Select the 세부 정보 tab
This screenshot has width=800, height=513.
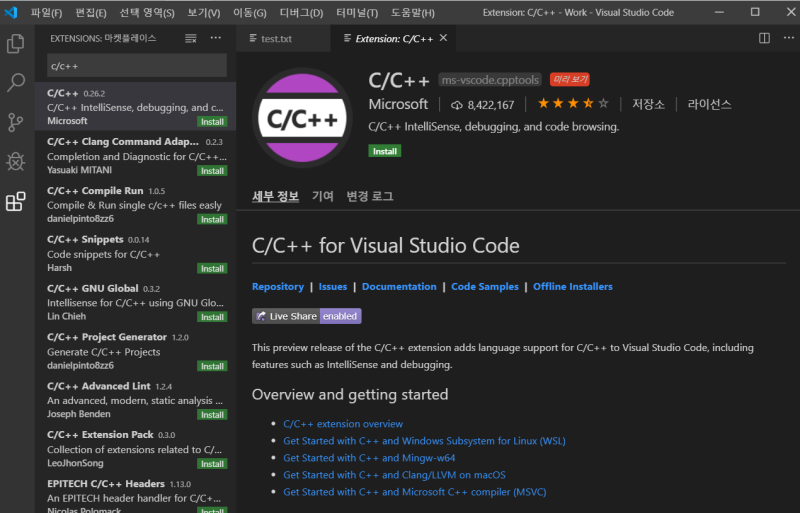pos(275,196)
